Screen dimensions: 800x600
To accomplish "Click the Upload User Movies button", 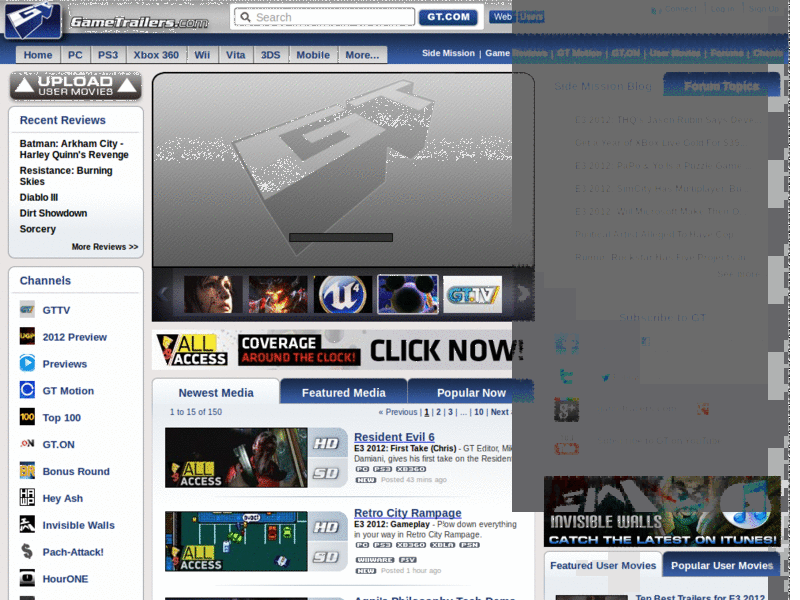I will [76, 86].
